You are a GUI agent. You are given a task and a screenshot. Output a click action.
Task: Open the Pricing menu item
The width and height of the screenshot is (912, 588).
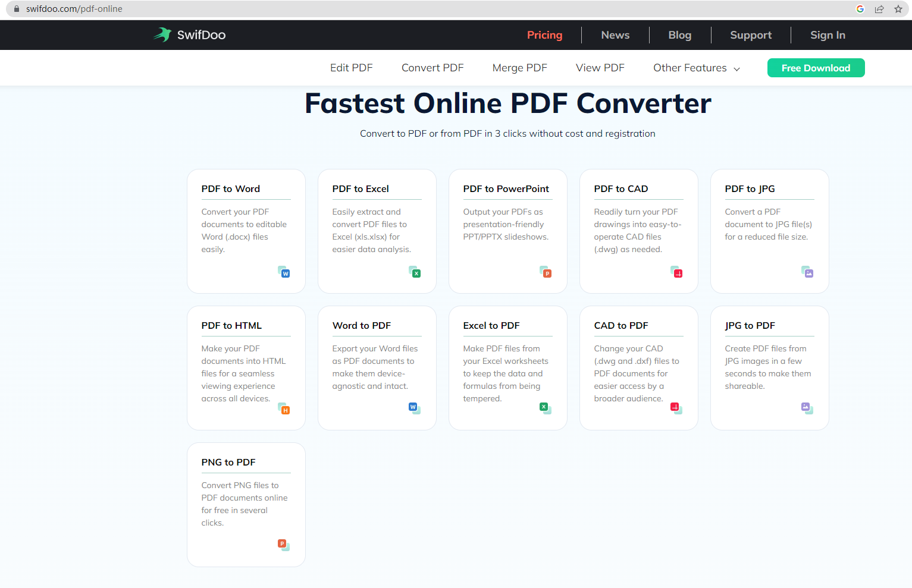pos(544,35)
